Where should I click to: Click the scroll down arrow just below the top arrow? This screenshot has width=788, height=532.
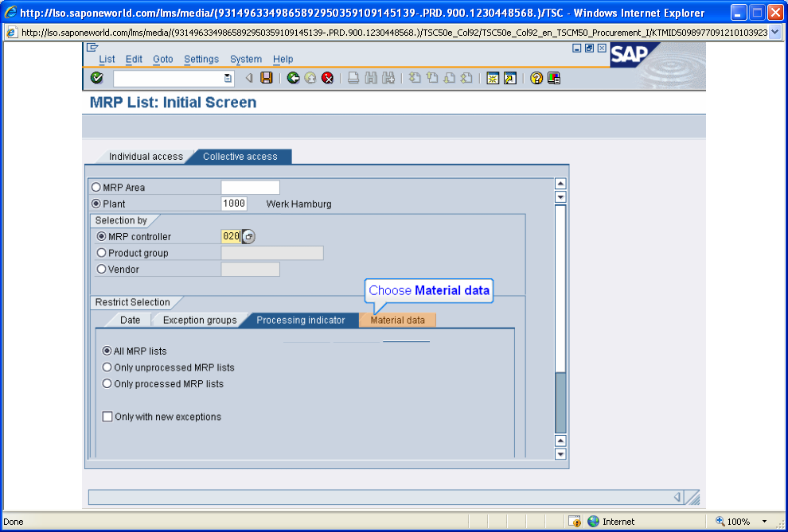pos(560,196)
